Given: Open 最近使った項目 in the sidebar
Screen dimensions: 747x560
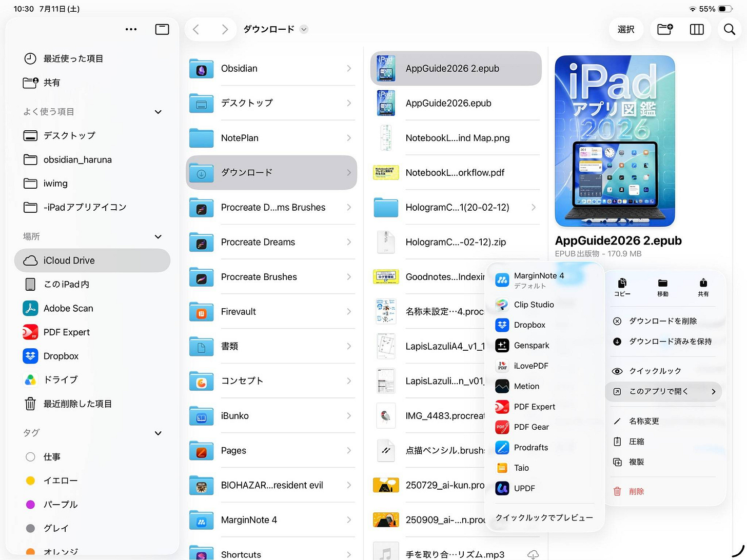Looking at the screenshot, I should [92, 58].
